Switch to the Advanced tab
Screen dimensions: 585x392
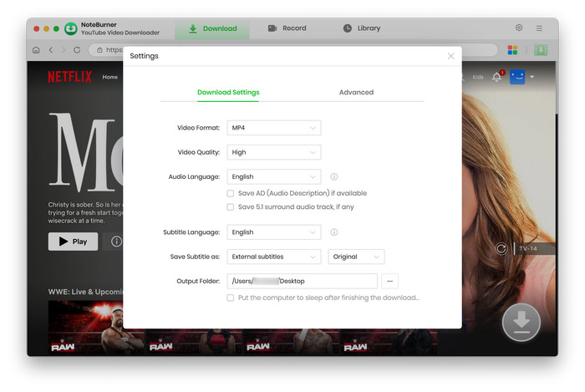[x=356, y=92]
